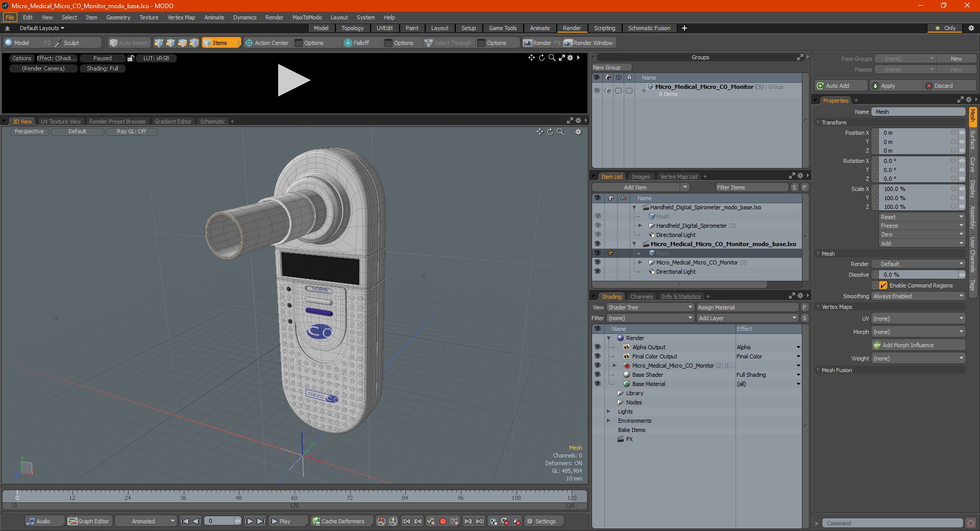This screenshot has height=531, width=980.
Task: Toggle visibility of Handheld_Digital_Spirometer item
Action: click(597, 226)
